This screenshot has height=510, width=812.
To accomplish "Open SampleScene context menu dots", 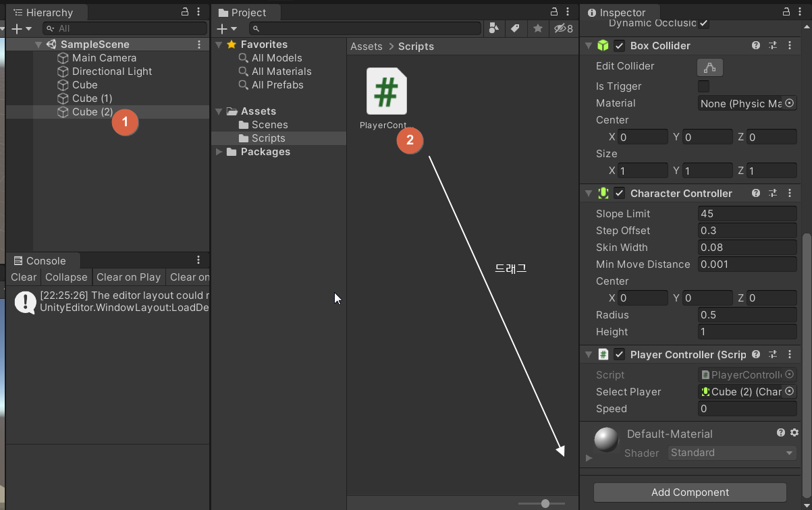I will (x=199, y=45).
